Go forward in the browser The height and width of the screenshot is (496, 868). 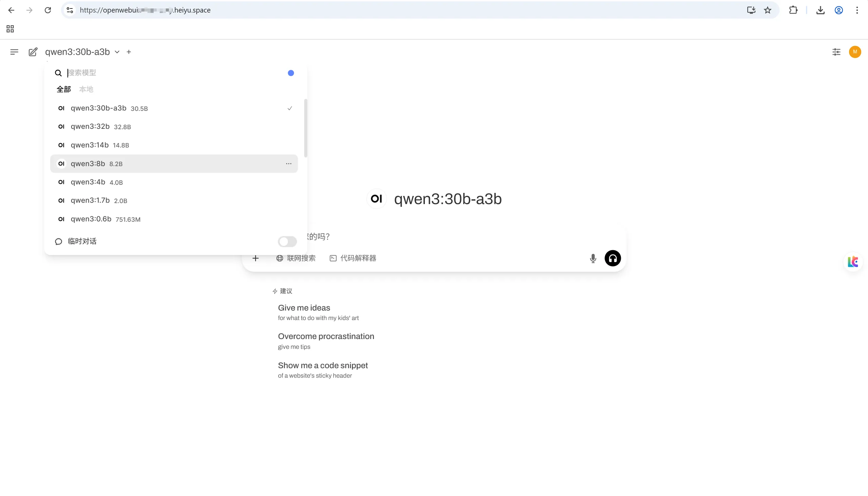[29, 10]
